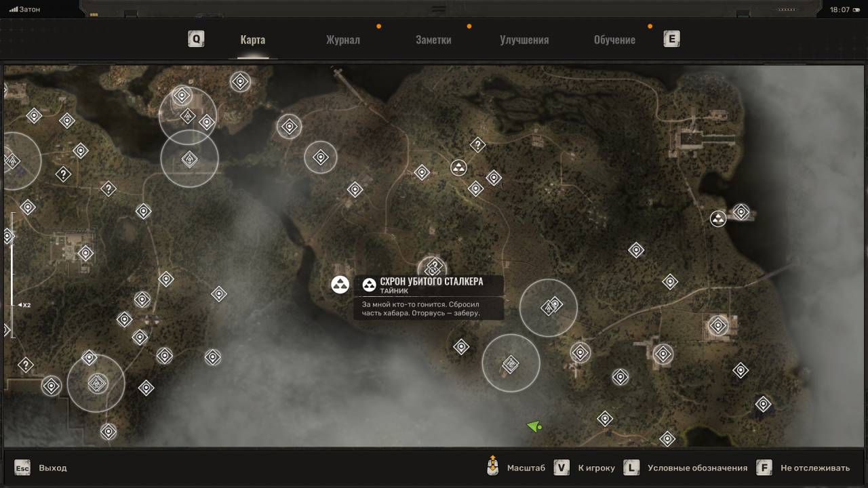Select the Обучение tab
The height and width of the screenshot is (488, 868).
(614, 40)
